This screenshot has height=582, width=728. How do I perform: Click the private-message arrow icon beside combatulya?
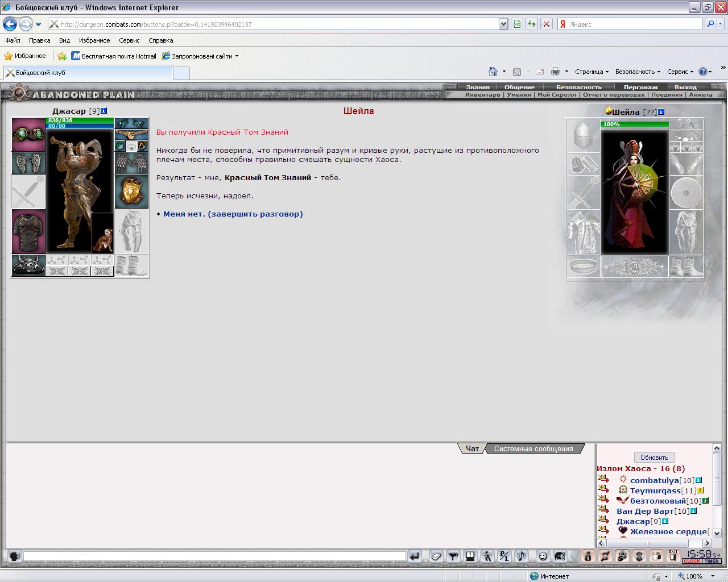point(603,480)
